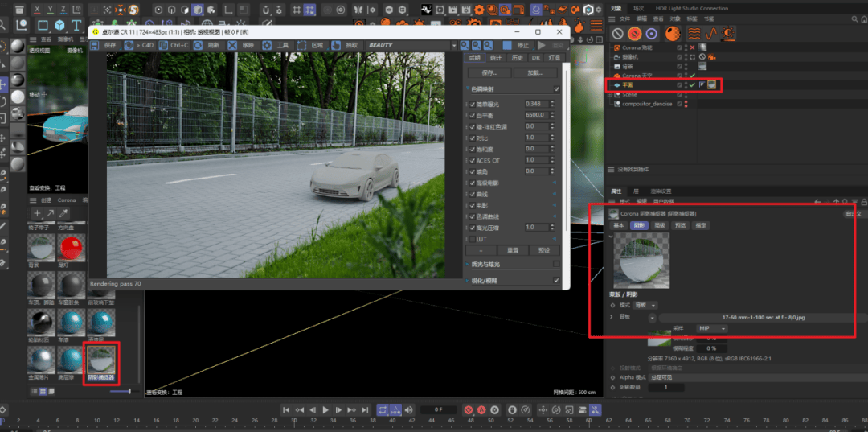
Task: Expand the 辉光与炫光 bloom and glare section
Action: click(469, 264)
